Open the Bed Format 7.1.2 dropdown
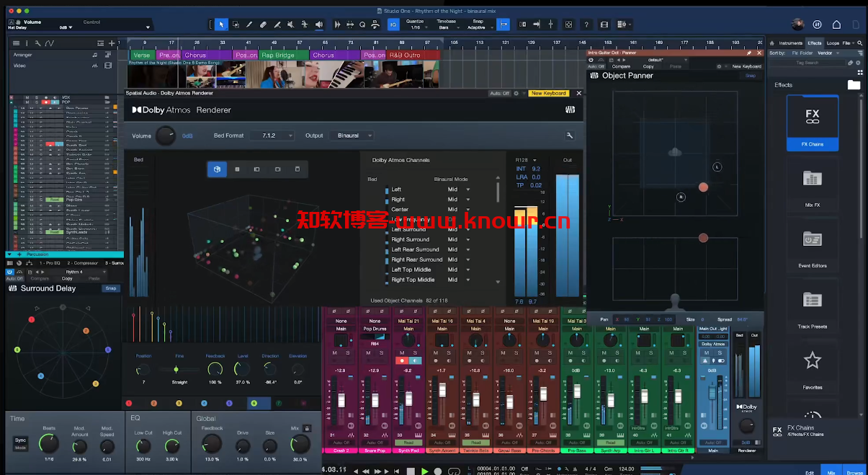The image size is (868, 475). [273, 136]
